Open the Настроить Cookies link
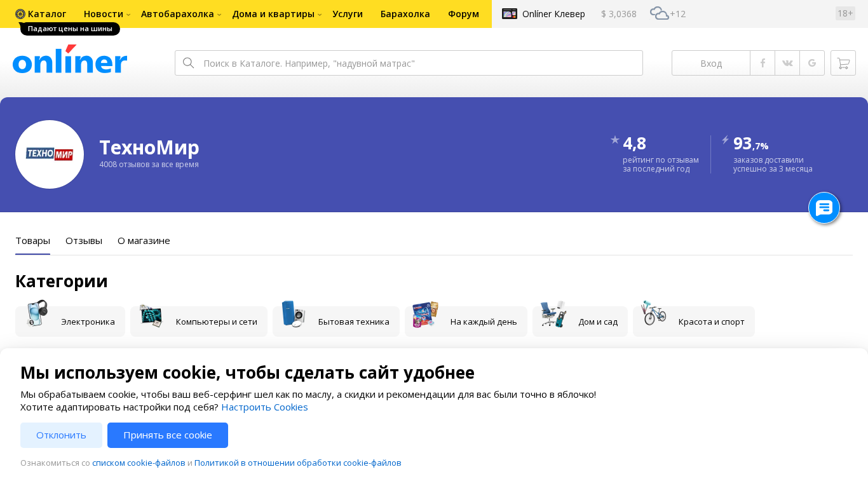 (264, 407)
